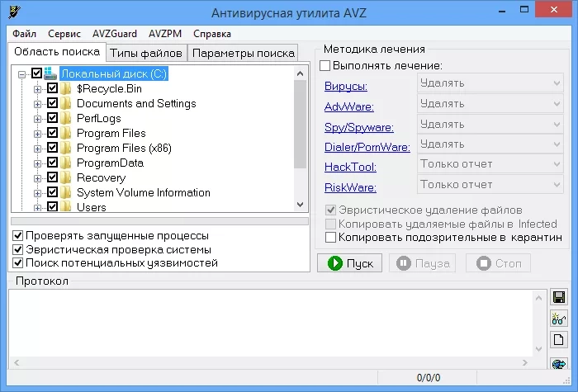
Task: Expand the PerfLogs tree node
Action: point(37,119)
